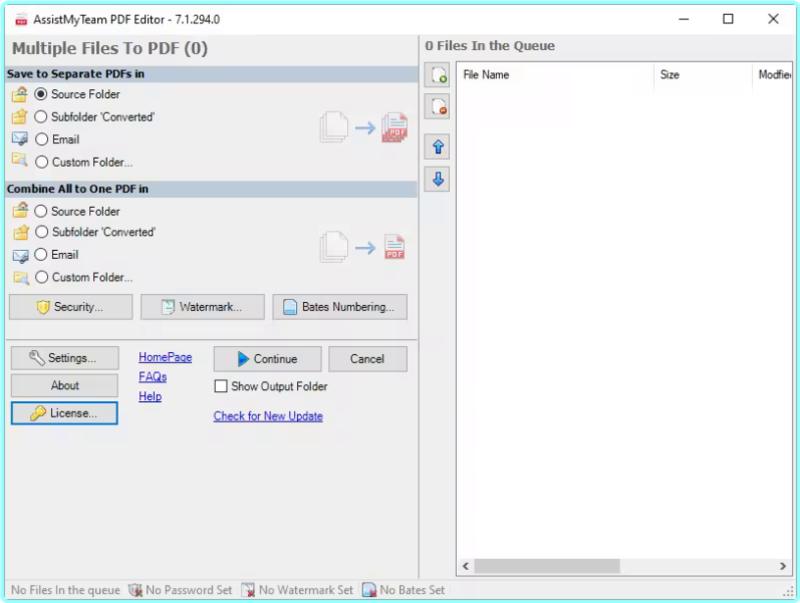Open the Help link
This screenshot has width=800, height=603.
tap(150, 396)
